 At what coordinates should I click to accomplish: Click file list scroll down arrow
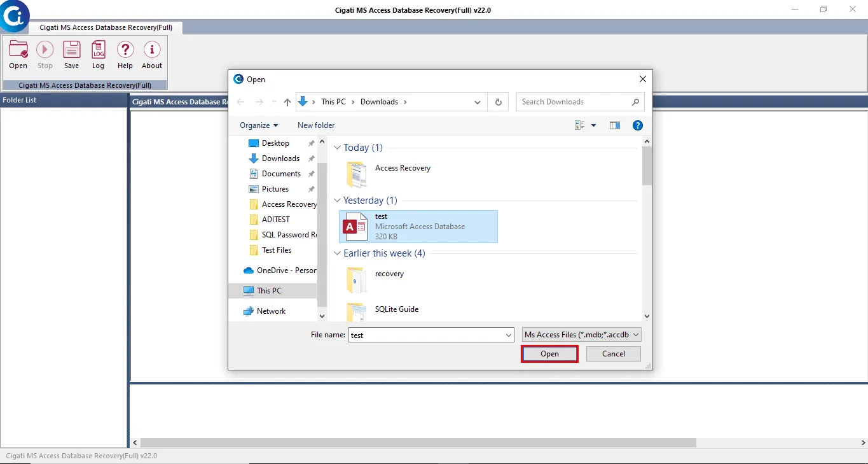click(x=647, y=316)
